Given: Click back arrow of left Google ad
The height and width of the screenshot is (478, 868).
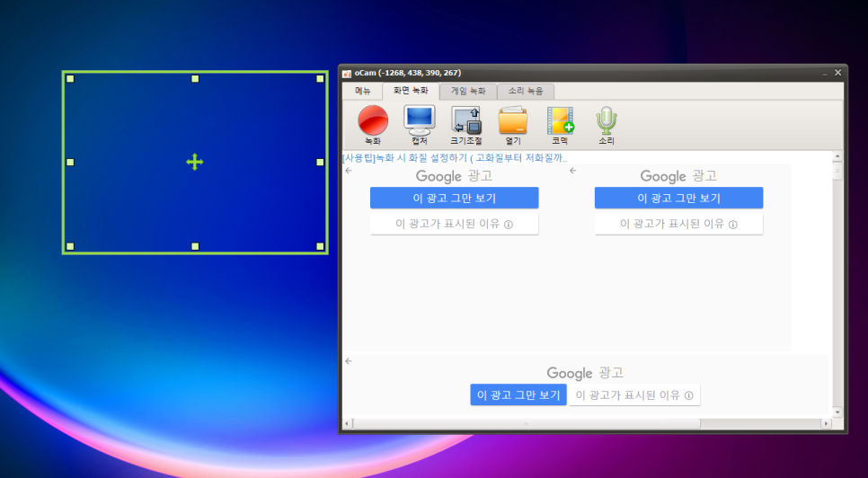Looking at the screenshot, I should 349,171.
